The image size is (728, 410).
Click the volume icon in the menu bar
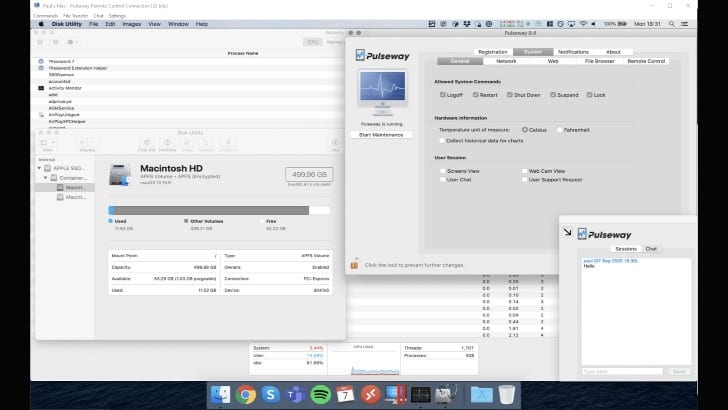tap(594, 24)
